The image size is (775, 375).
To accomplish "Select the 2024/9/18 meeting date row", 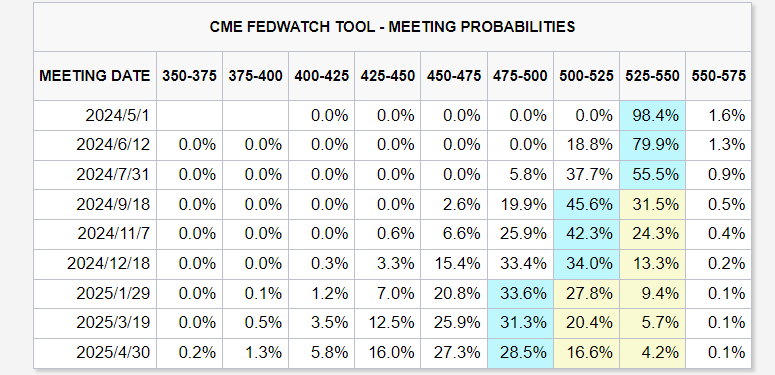I will [392, 205].
